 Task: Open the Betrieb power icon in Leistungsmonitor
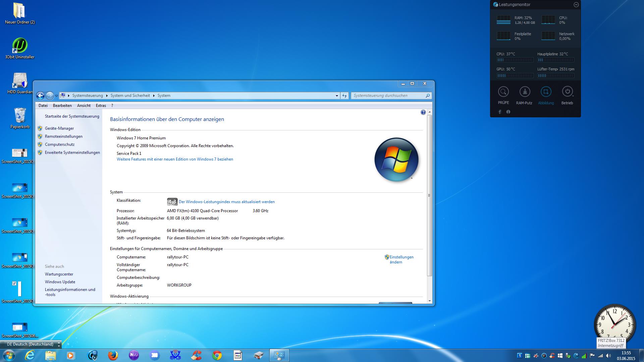567,92
